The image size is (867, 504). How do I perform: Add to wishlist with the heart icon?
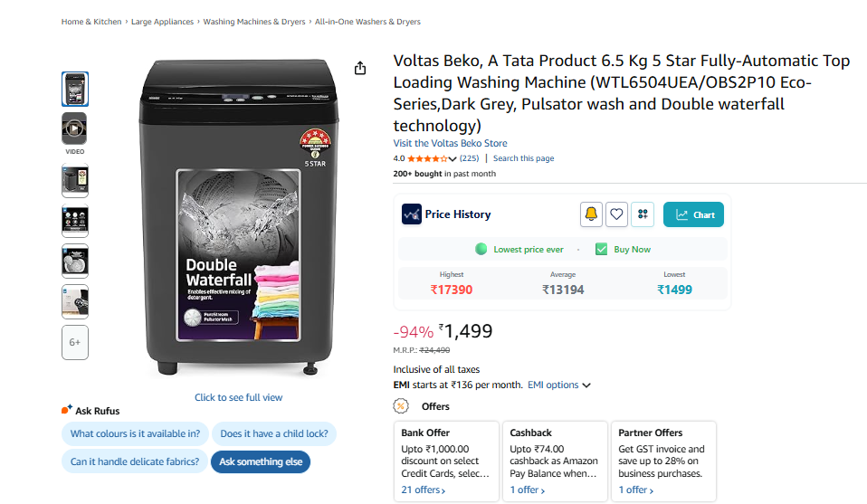coord(616,214)
